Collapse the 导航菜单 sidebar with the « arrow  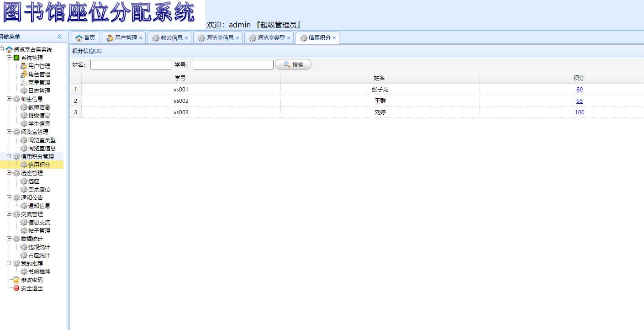pyautogui.click(x=60, y=37)
